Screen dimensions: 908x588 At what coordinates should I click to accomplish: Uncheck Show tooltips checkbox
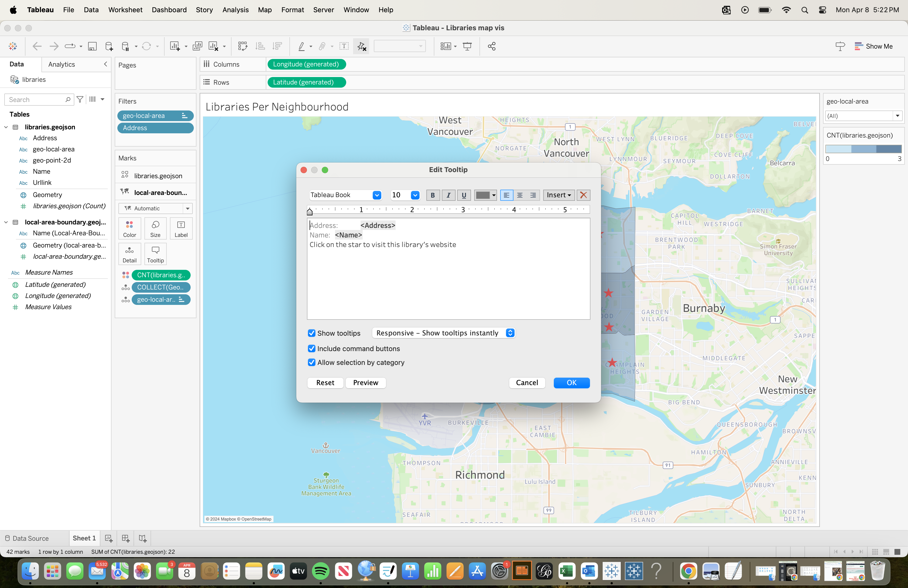pyautogui.click(x=312, y=333)
